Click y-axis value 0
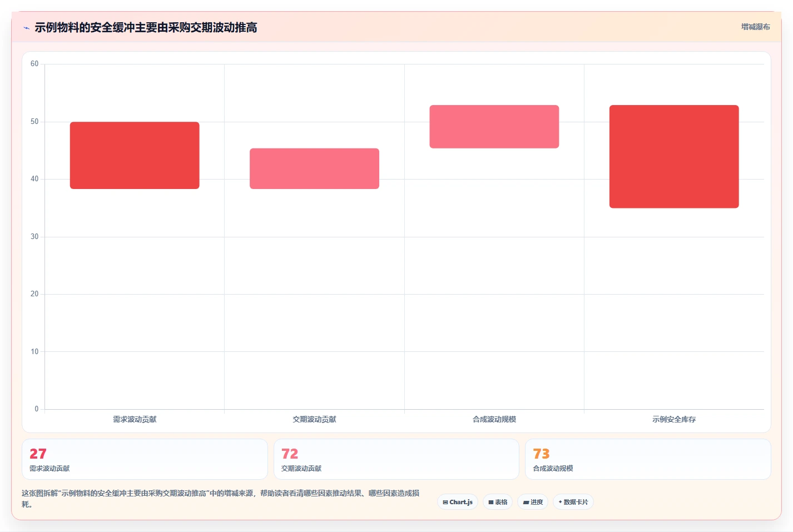The width and height of the screenshot is (793, 532). click(x=37, y=409)
